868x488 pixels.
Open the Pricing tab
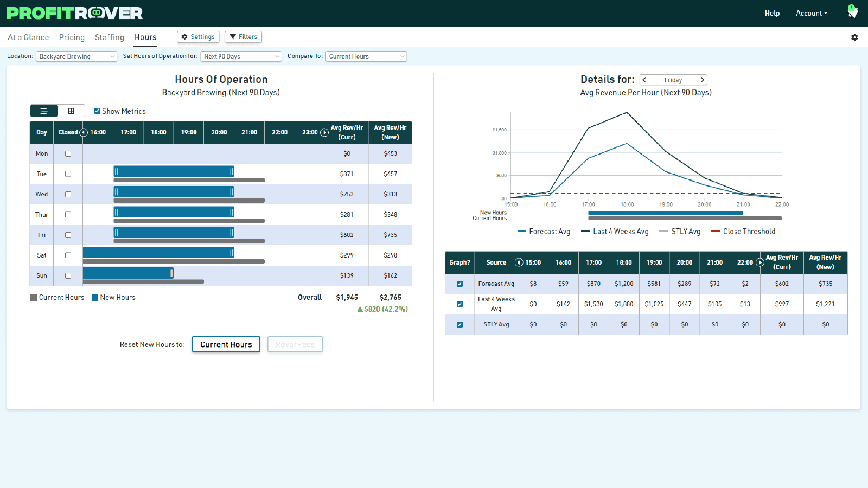click(x=72, y=37)
